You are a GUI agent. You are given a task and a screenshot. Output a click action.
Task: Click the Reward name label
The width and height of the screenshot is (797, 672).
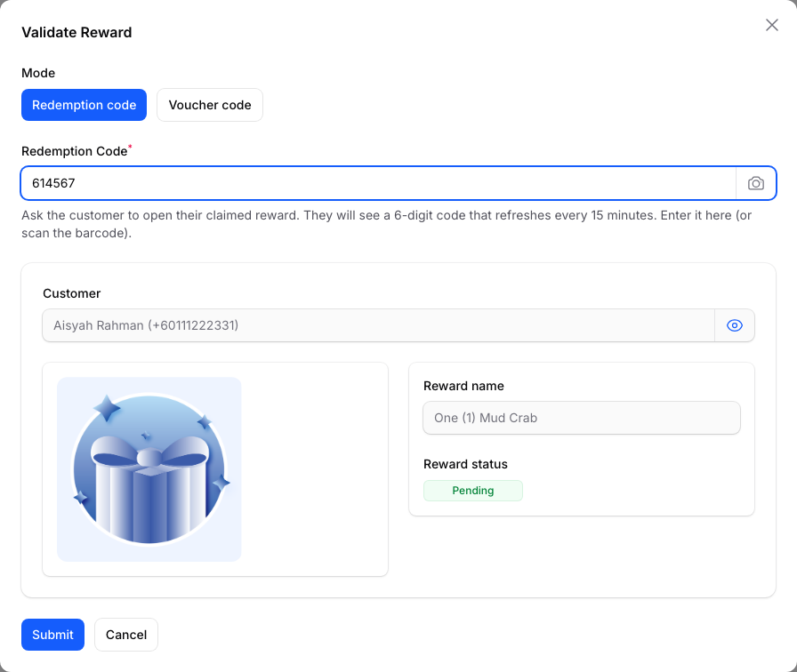point(463,386)
